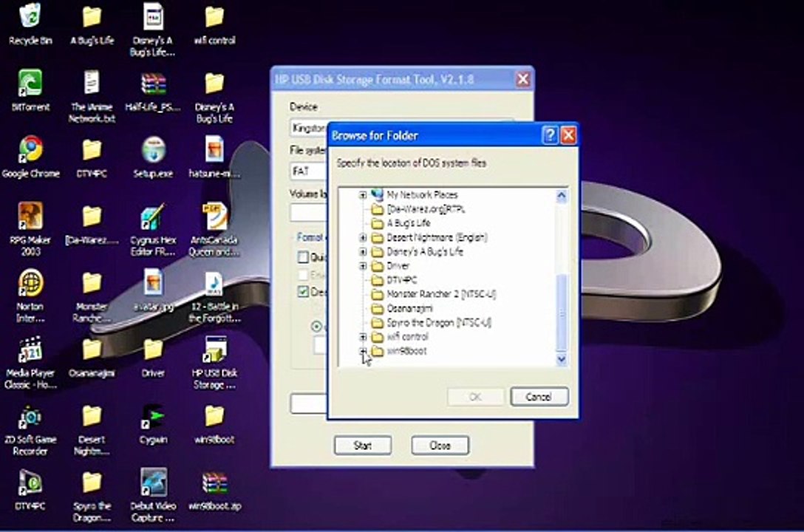The height and width of the screenshot is (532, 804).
Task: Click the Volume label input field
Action: 308,212
